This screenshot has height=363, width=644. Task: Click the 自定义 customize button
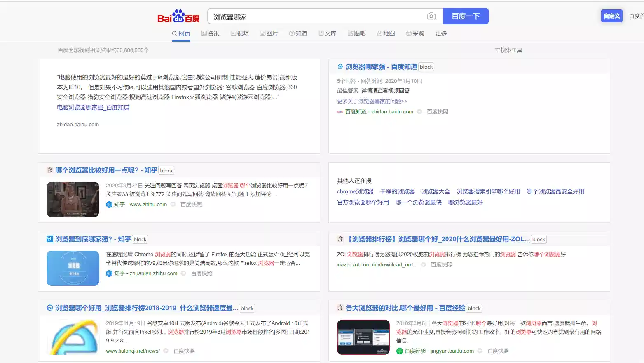tap(611, 16)
